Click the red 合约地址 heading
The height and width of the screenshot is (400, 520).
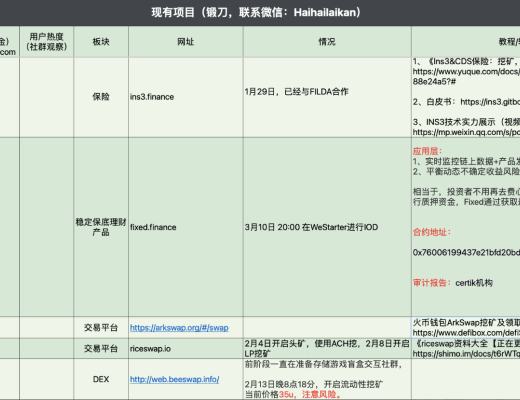pyautogui.click(x=432, y=232)
